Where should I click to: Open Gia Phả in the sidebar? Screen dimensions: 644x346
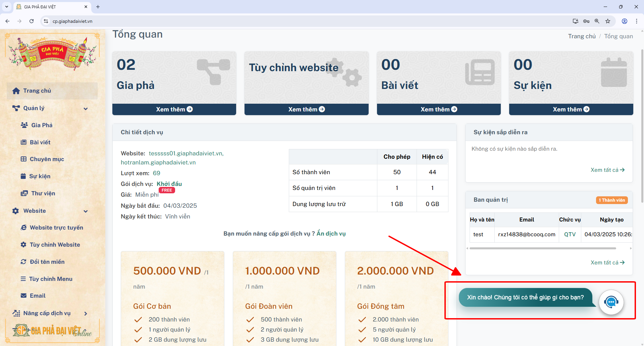[x=42, y=125]
